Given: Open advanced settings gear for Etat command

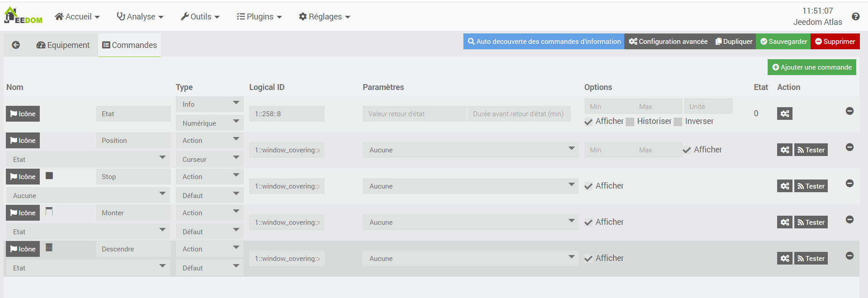Looking at the screenshot, I should [784, 114].
